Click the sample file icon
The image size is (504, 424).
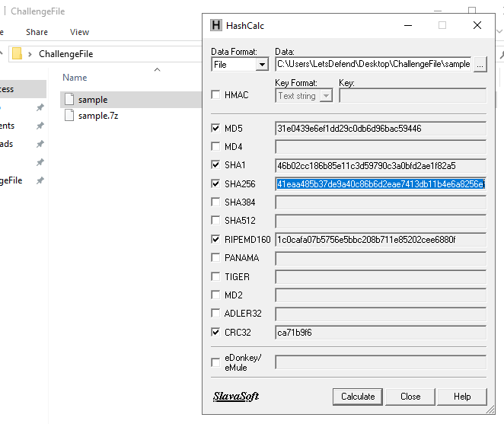tap(69, 100)
